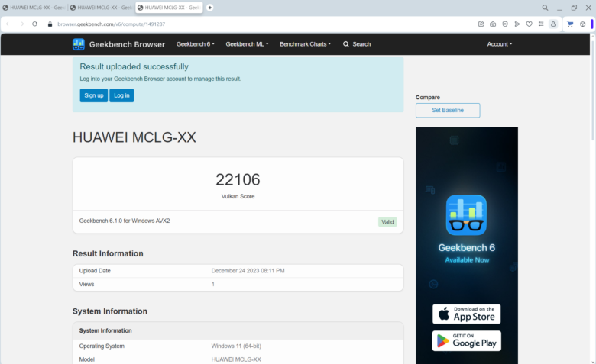
Task: Click the Search link in navigation bar
Action: (357, 44)
